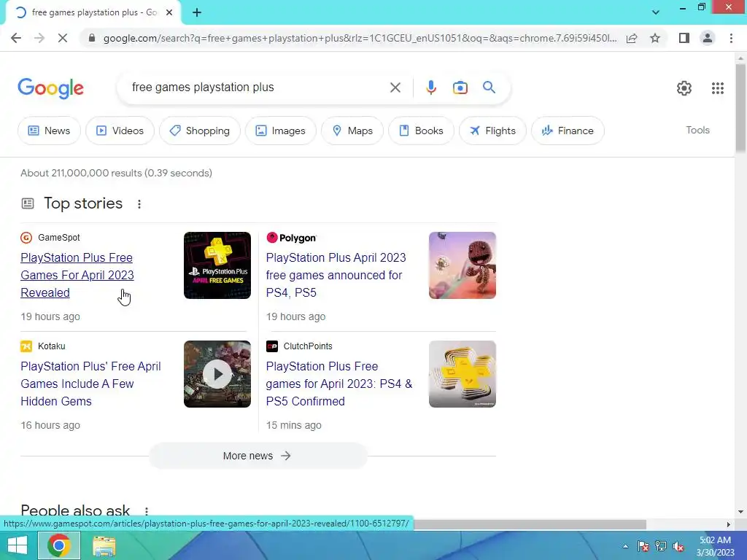
Task: Stop loading the page
Action: click(63, 38)
